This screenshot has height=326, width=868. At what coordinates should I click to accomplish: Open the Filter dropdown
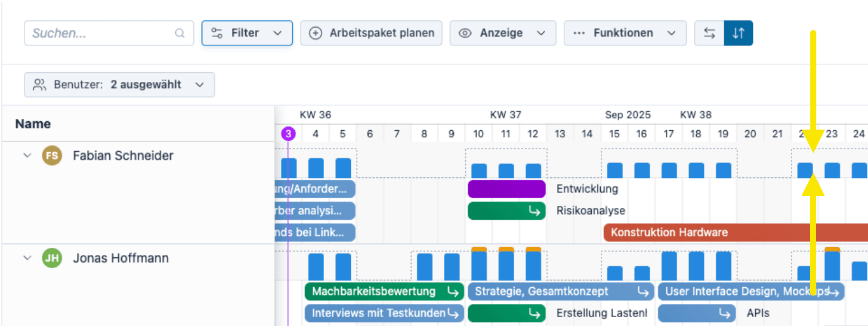tap(247, 33)
